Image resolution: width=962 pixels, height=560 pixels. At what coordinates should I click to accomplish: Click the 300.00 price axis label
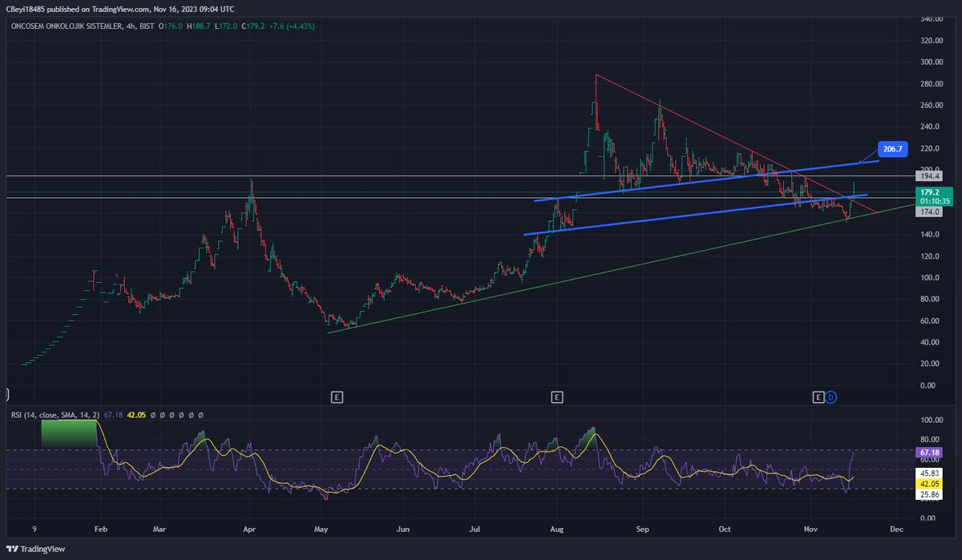pos(930,62)
